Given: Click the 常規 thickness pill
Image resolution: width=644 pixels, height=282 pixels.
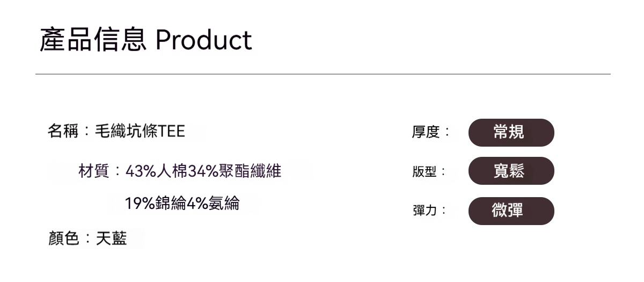Looking at the screenshot, I should (510, 133).
